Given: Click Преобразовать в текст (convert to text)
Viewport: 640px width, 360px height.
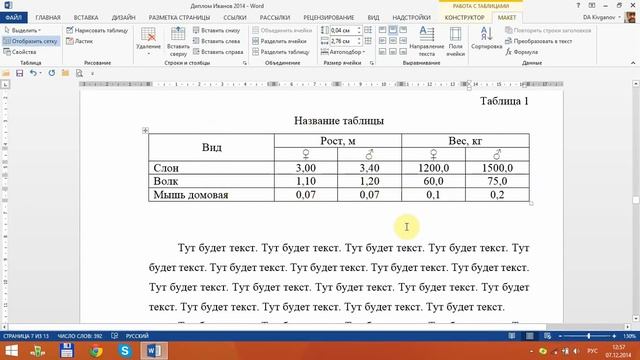Looking at the screenshot, I should [x=539, y=41].
